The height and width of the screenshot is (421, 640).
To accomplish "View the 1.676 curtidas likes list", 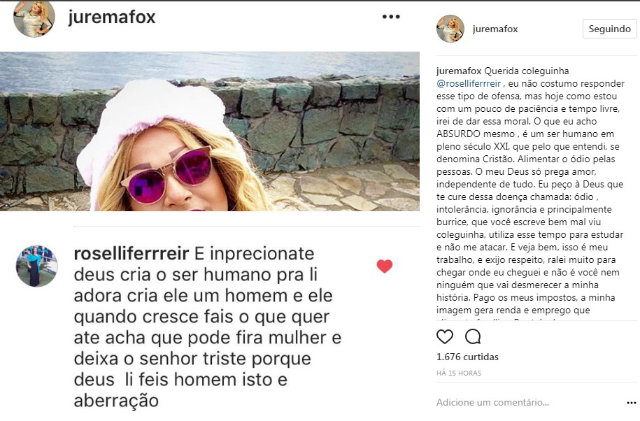I will coord(467,357).
